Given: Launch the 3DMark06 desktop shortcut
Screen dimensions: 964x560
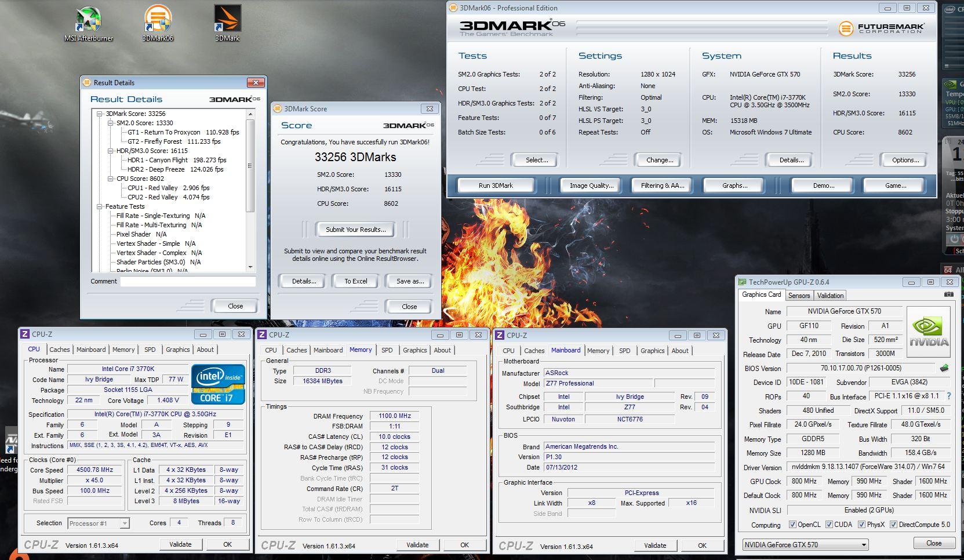Looking at the screenshot, I should (158, 24).
